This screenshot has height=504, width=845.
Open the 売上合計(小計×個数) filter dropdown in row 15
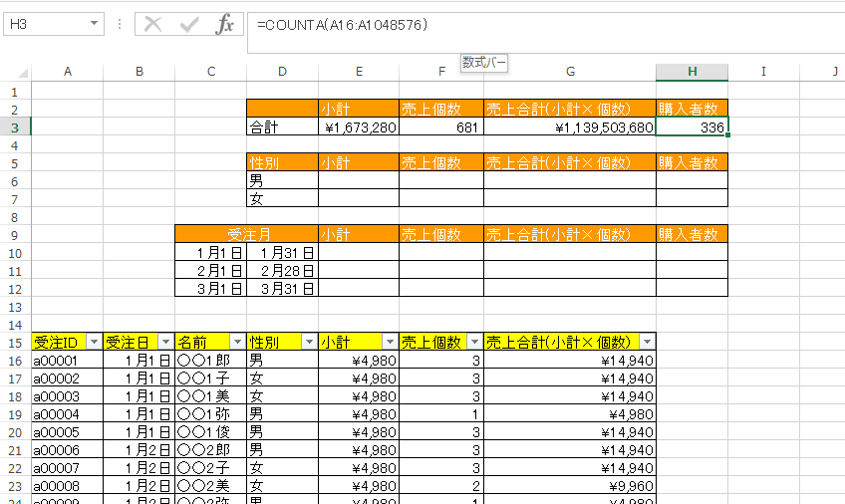(647, 342)
